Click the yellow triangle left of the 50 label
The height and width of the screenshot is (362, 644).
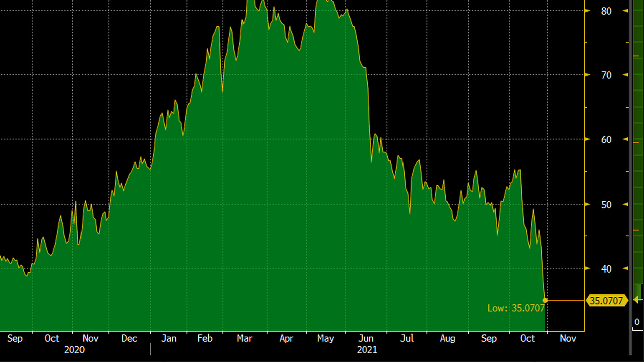pyautogui.click(x=587, y=204)
